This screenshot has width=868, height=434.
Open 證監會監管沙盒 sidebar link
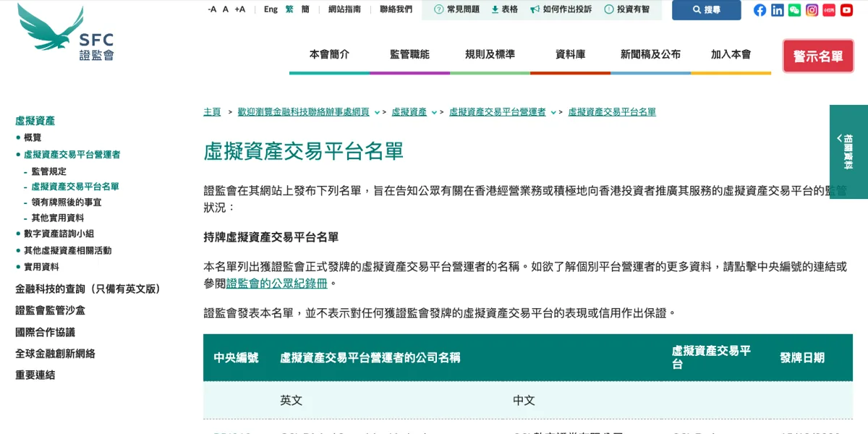tap(50, 310)
